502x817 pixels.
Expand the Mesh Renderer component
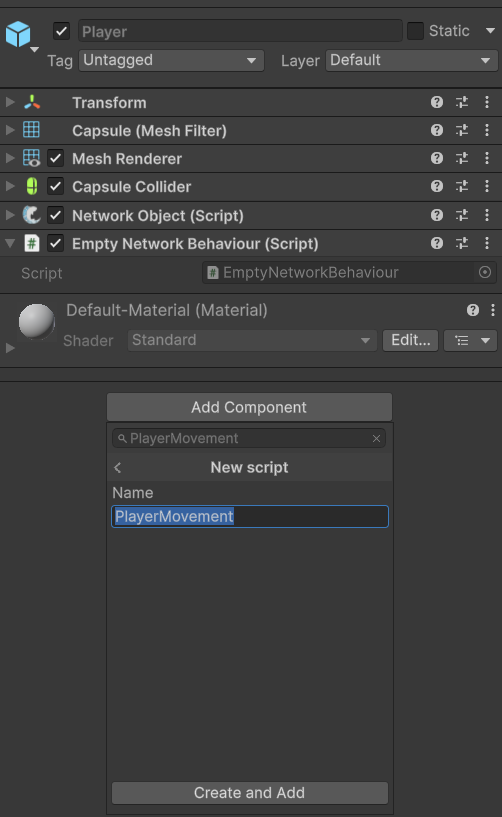10,158
